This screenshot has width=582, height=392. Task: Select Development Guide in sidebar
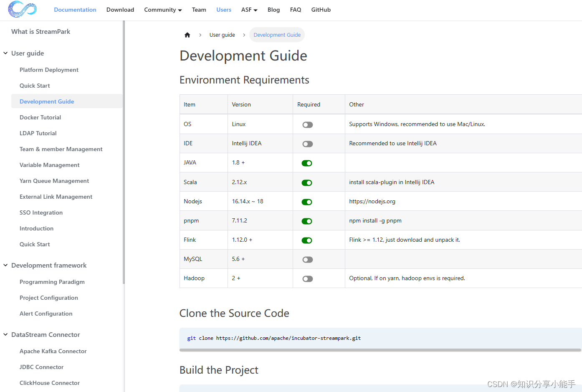67,101
